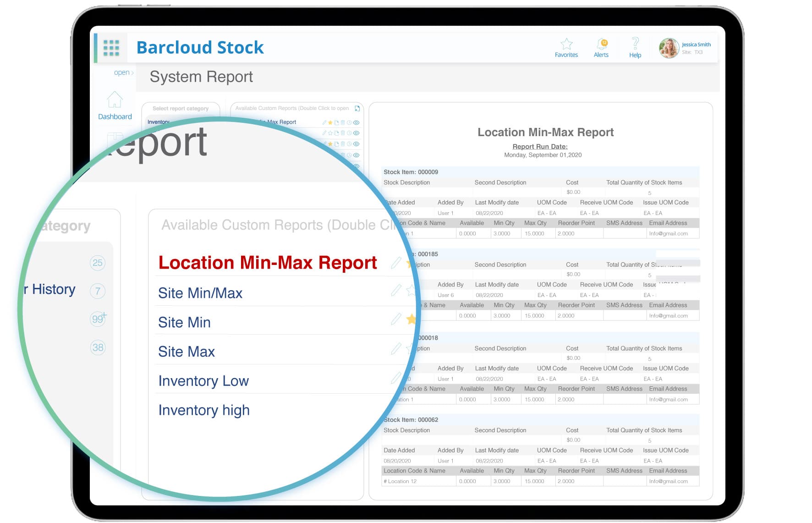This screenshot has height=523, width=812.
Task: Click '# Location 12' cell
Action: [x=400, y=481]
